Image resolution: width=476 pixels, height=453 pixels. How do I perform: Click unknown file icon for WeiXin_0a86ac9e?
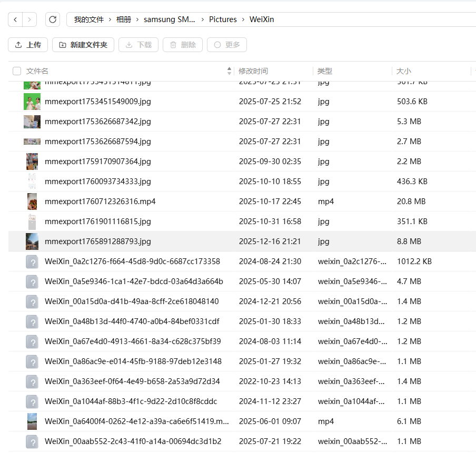(x=32, y=361)
